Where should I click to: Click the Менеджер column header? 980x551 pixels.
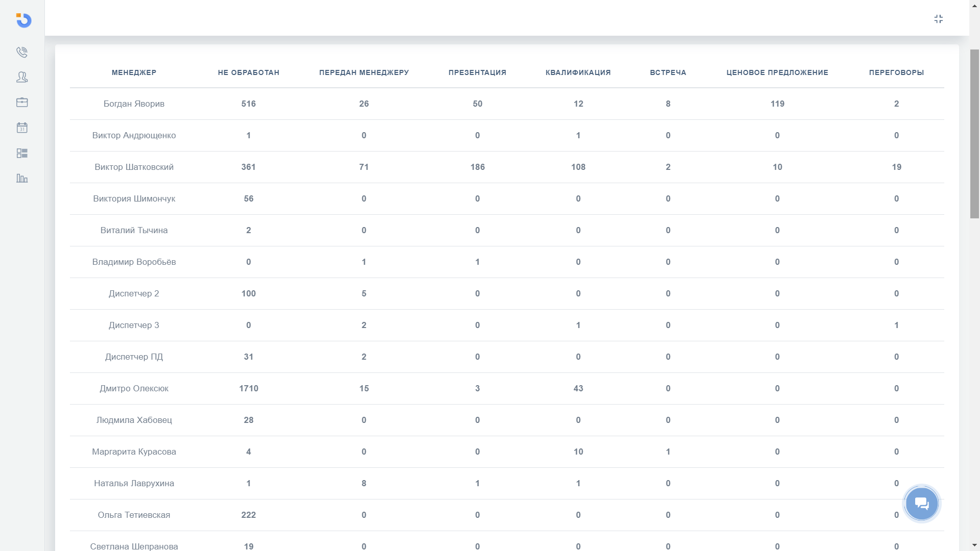[134, 72]
